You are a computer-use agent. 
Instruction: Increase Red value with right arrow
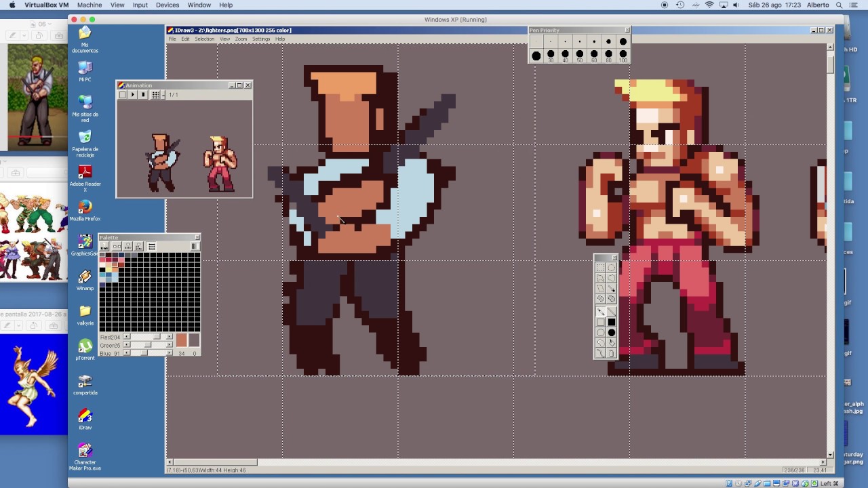(x=169, y=336)
